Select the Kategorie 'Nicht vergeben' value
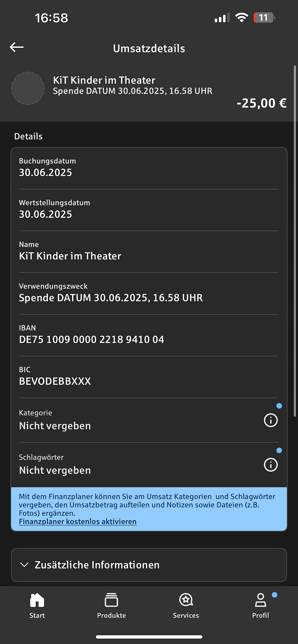Image resolution: width=298 pixels, height=644 pixels. [x=55, y=426]
